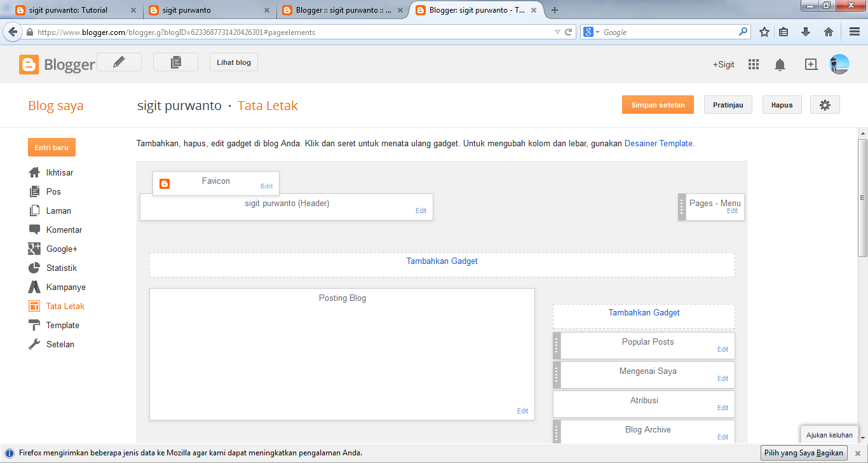868x463 pixels.
Task: Click Pages - Menu drag handle
Action: (682, 207)
